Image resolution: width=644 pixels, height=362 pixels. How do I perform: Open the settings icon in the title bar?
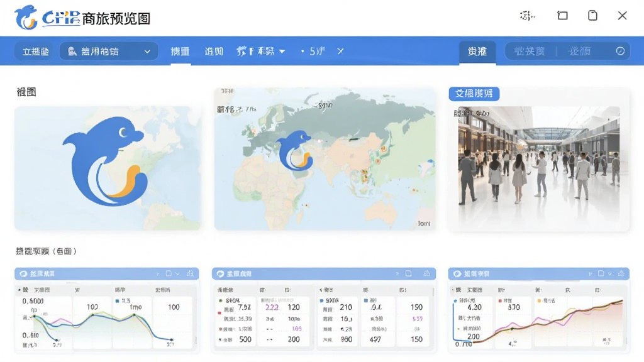[x=528, y=16]
